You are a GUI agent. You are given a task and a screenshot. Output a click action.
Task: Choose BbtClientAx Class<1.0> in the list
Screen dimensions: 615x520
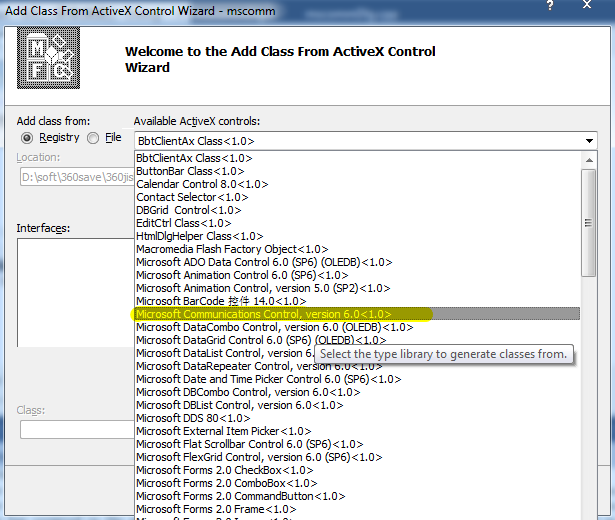[x=357, y=158]
